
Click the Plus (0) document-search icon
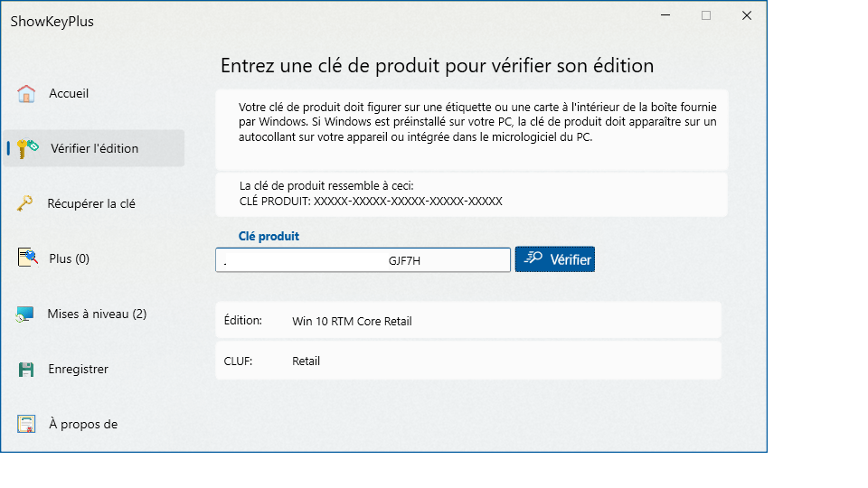pos(27,258)
